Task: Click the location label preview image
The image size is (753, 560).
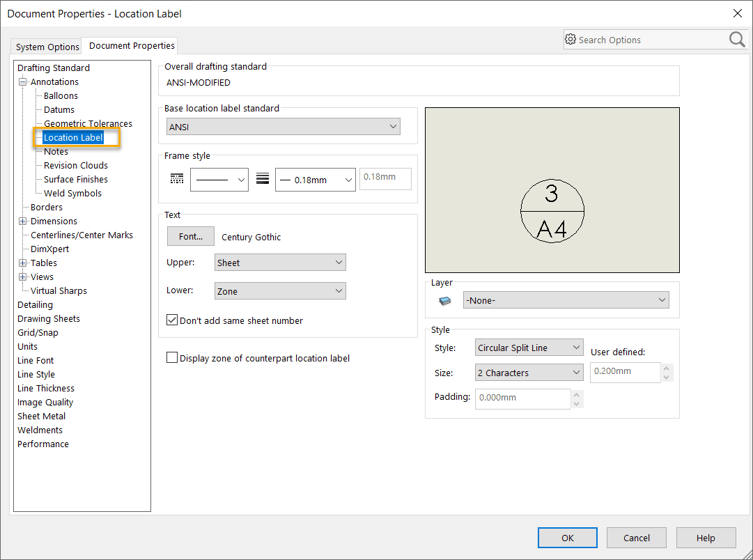Action: [x=552, y=190]
